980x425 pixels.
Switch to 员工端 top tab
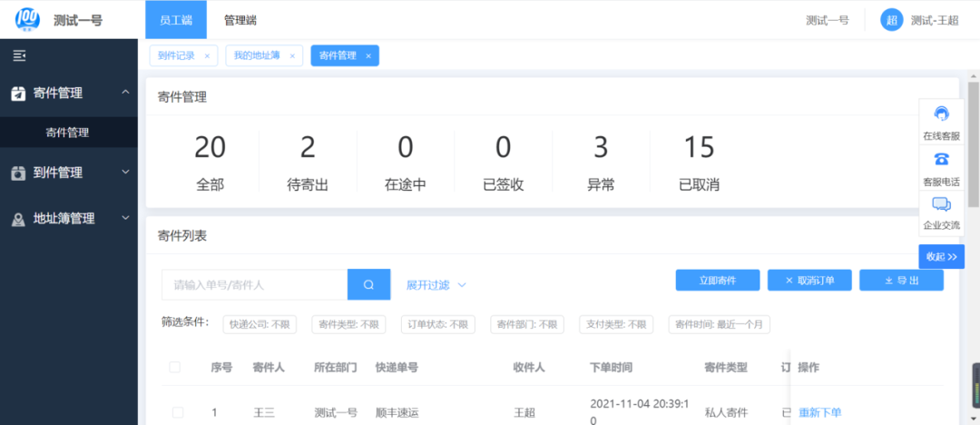pyautogui.click(x=176, y=20)
